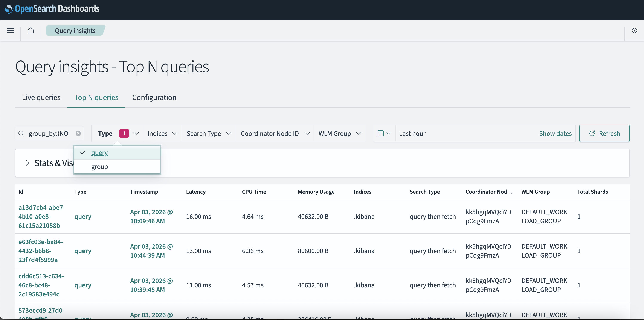Click the 4.64 ms CPU time cell
This screenshot has width=644, height=320.
point(252,216)
